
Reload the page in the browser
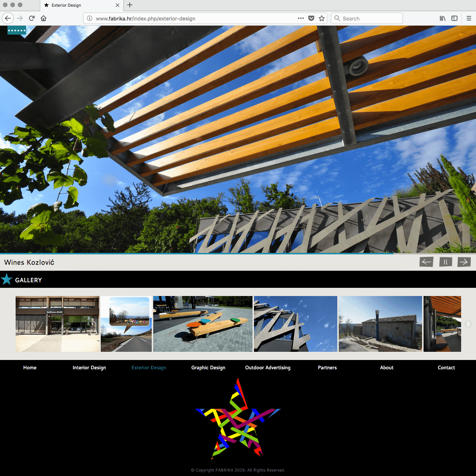click(x=32, y=18)
